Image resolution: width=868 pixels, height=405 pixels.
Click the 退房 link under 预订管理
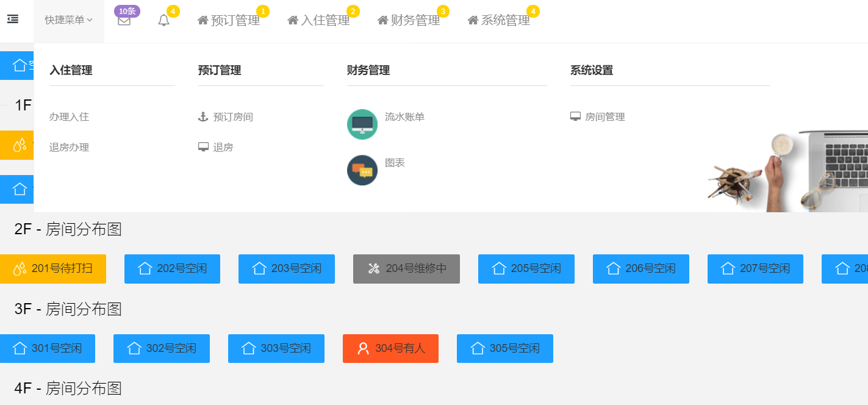click(x=223, y=148)
